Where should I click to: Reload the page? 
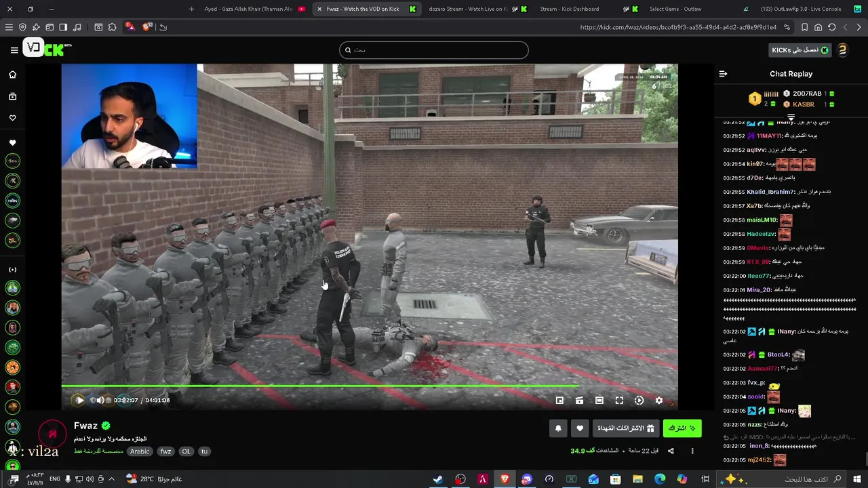click(x=831, y=27)
